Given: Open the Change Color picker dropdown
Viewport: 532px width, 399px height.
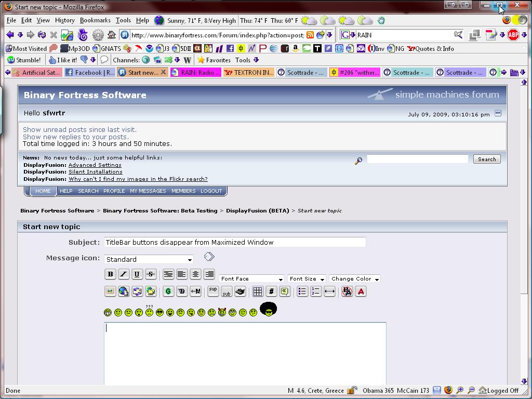Looking at the screenshot, I should click(x=354, y=279).
